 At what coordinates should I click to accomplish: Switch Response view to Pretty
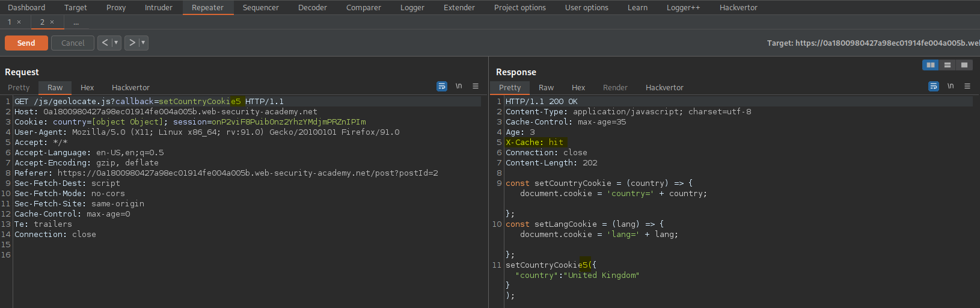coord(510,87)
